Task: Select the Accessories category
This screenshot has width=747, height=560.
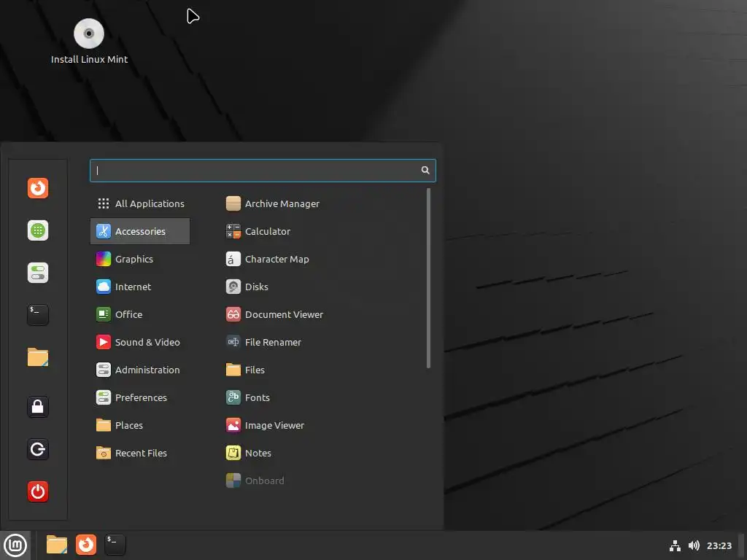Action: point(140,231)
